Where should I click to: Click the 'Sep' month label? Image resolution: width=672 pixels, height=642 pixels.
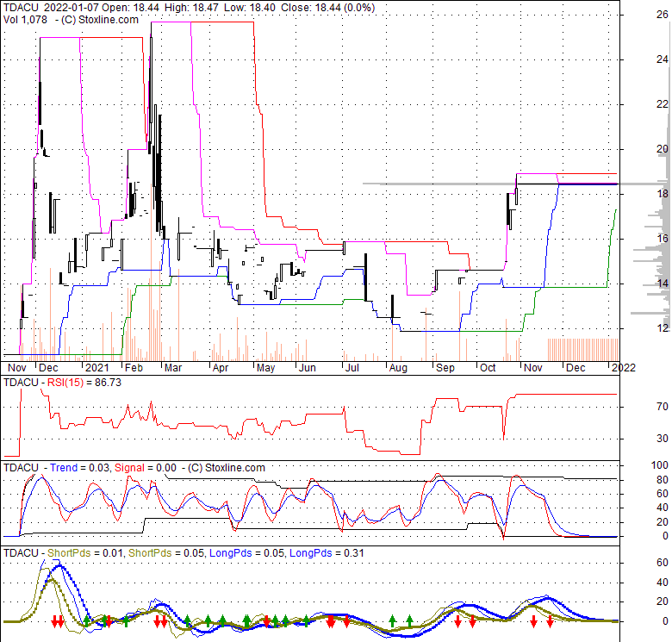click(445, 368)
